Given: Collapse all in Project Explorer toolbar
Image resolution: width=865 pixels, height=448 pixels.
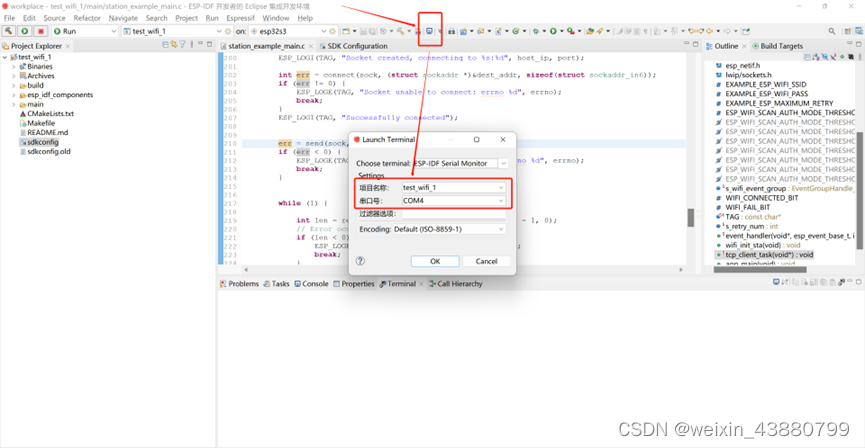Looking at the screenshot, I should tap(165, 44).
